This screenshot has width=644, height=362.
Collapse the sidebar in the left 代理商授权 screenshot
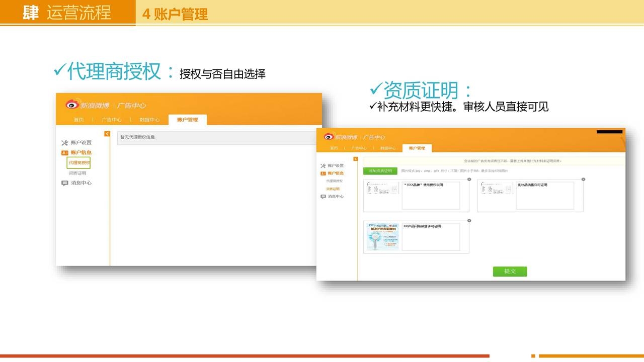(107, 134)
